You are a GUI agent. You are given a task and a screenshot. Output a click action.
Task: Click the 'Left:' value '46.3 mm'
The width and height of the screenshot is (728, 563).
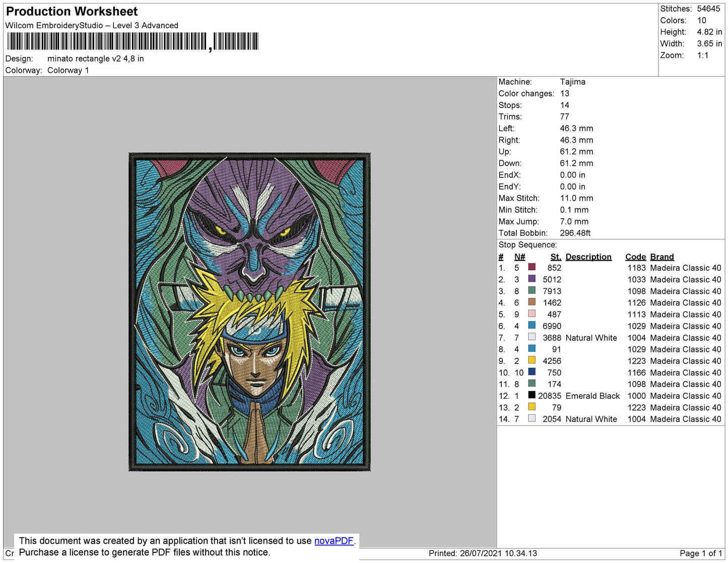tap(576, 129)
